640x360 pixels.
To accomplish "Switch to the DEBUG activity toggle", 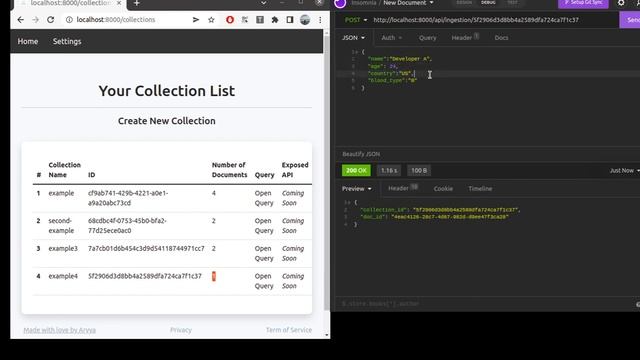I will click(x=488, y=2).
